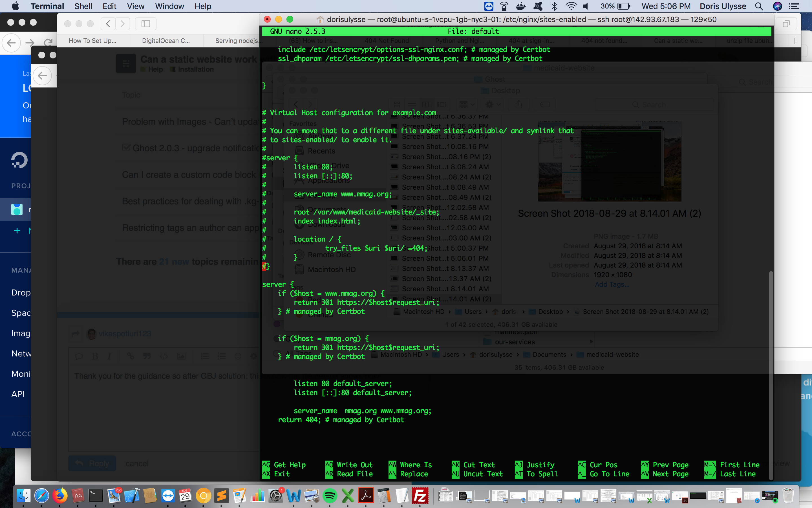This screenshot has height=508, width=812.
Task: Switch to 'How To Set Up...' tab
Action: click(x=92, y=41)
